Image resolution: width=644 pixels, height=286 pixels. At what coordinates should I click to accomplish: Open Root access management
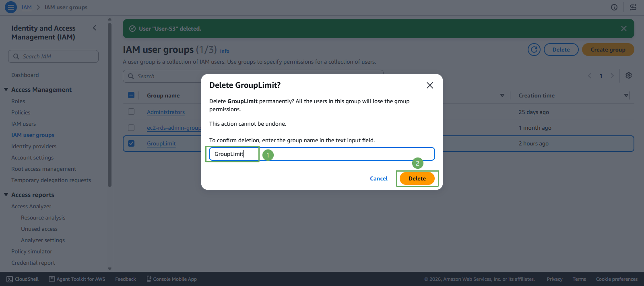[x=43, y=169]
